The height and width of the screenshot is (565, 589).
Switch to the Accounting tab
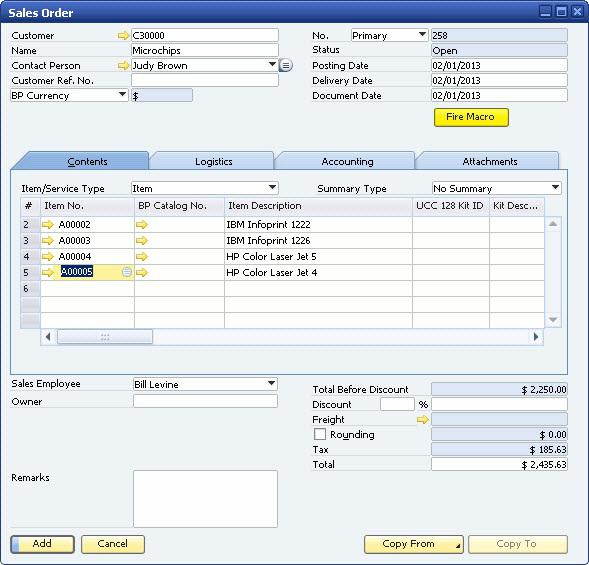click(x=347, y=162)
